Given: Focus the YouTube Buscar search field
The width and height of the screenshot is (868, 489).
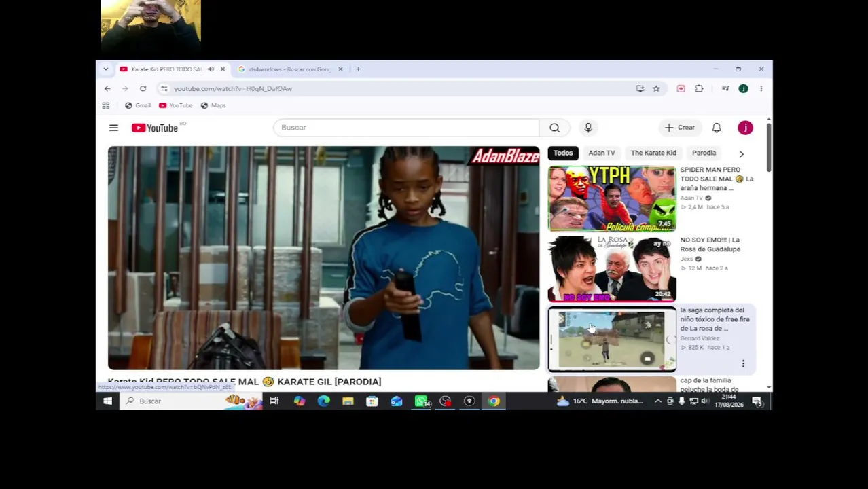Looking at the screenshot, I should [x=406, y=128].
